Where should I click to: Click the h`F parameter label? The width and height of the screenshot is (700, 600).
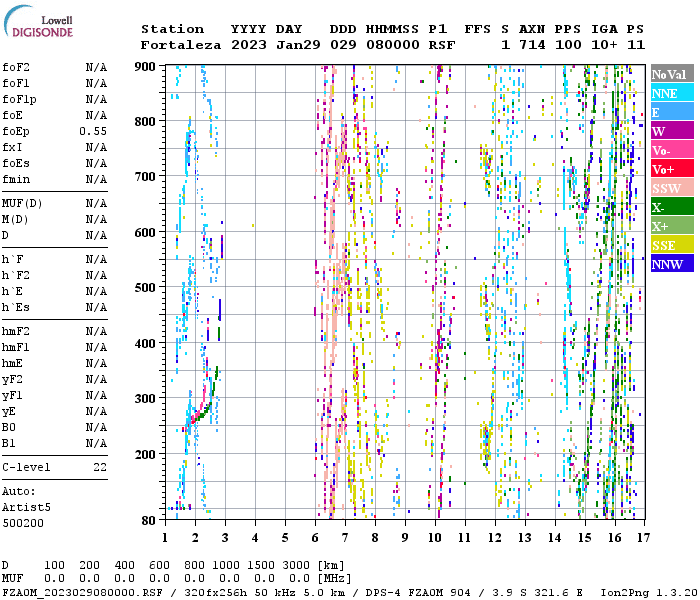[12, 259]
